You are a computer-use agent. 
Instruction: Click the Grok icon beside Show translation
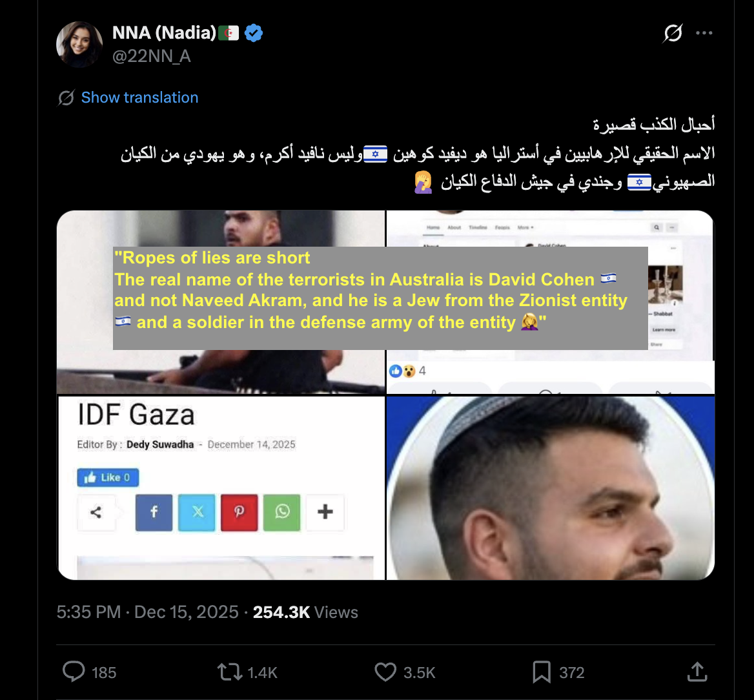coord(66,98)
